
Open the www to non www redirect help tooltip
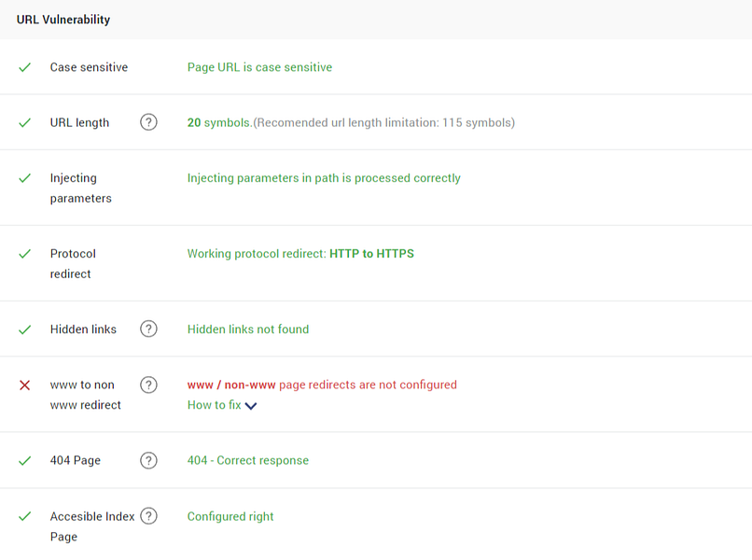[x=148, y=384]
